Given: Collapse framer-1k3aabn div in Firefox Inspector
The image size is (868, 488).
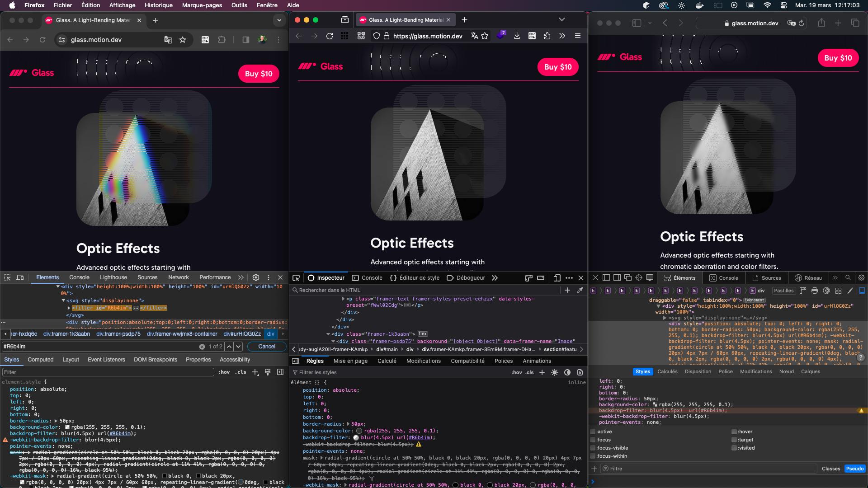Looking at the screenshot, I should [x=328, y=334].
